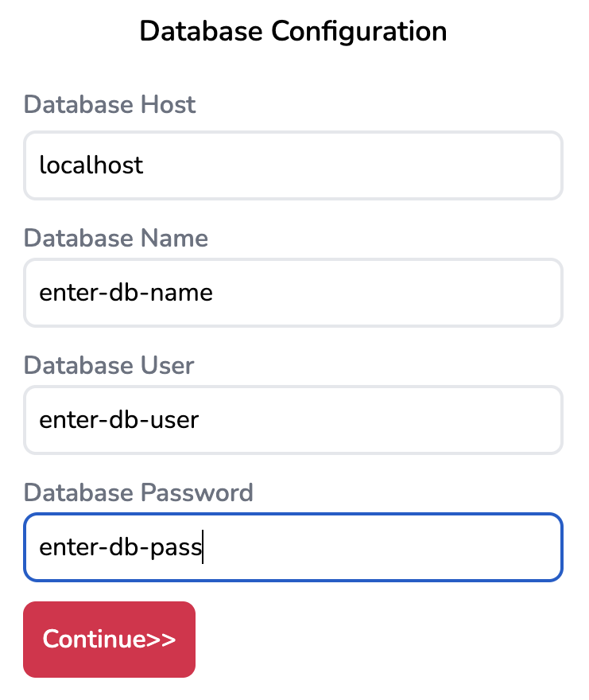Click the "enter-db-pass" text value

pyautogui.click(x=120, y=547)
